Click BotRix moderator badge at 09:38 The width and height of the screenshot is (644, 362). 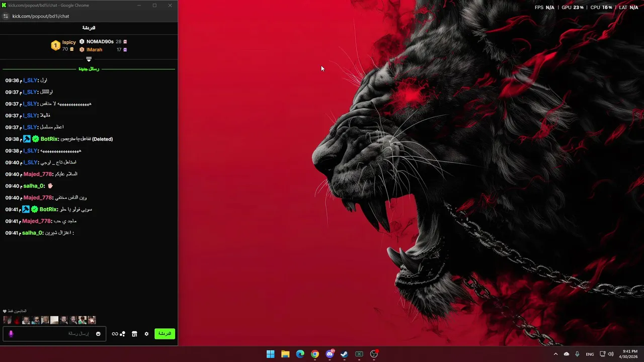coord(27,139)
